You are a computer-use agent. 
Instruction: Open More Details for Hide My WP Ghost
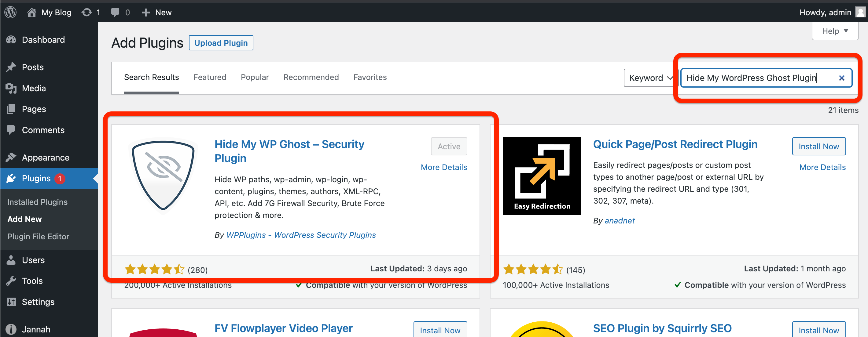click(443, 167)
